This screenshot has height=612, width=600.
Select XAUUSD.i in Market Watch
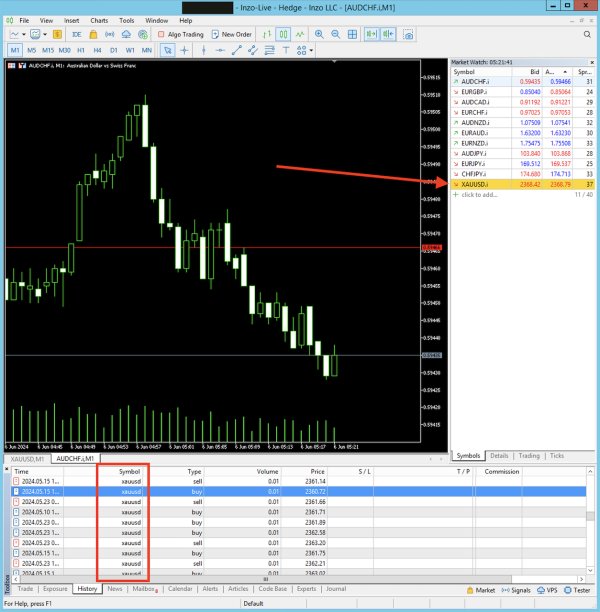point(522,184)
